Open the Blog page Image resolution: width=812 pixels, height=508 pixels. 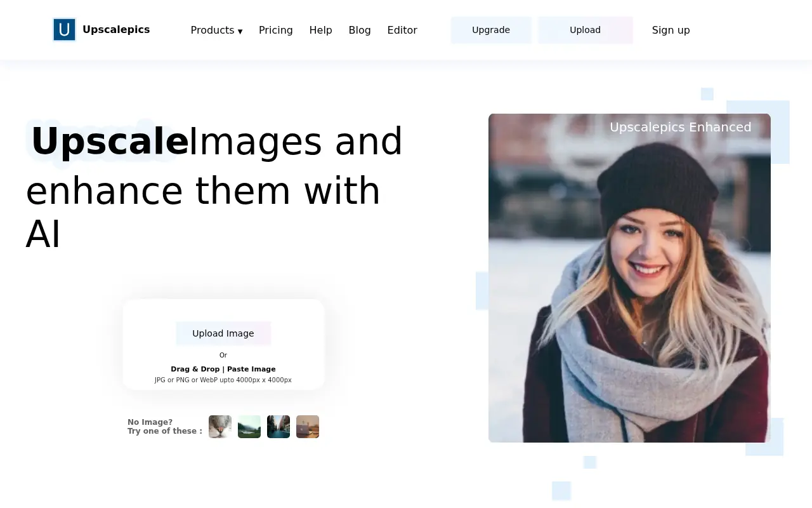tap(360, 30)
